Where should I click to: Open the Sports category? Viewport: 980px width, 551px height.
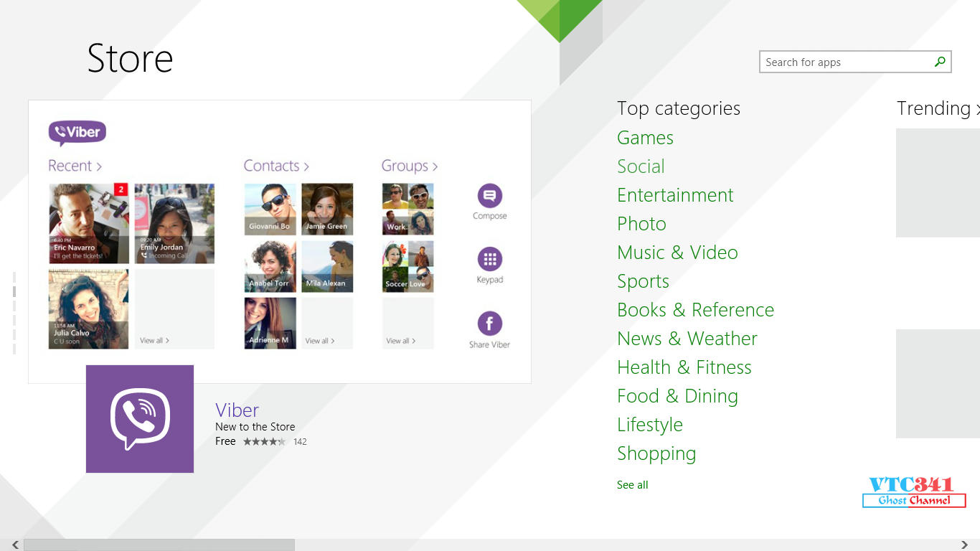click(x=643, y=281)
